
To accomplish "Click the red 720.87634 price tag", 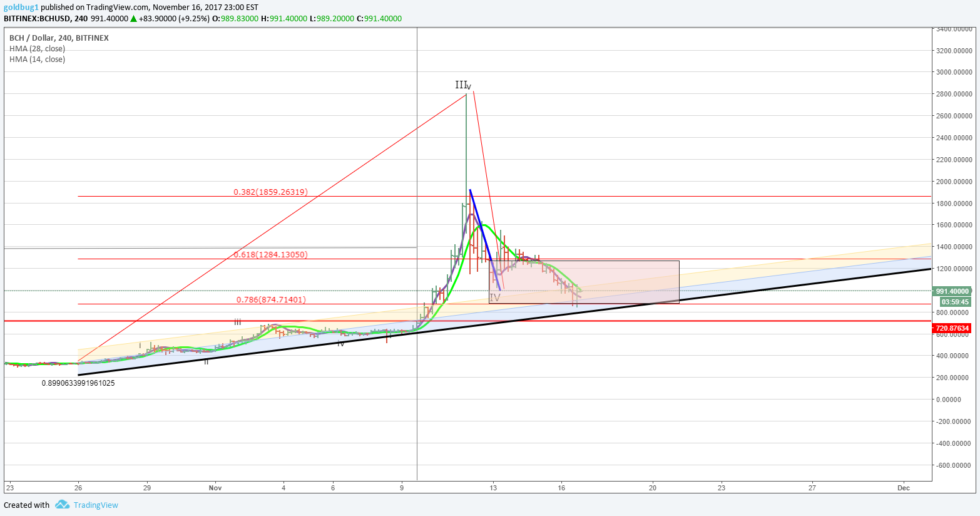I will click(x=952, y=328).
